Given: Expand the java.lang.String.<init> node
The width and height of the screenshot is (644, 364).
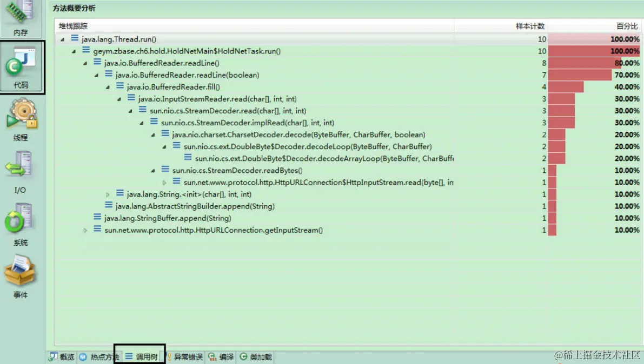Looking at the screenshot, I should click(x=107, y=194).
